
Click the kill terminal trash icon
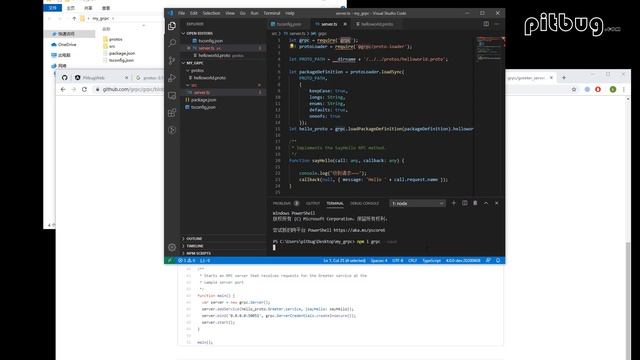(475, 203)
